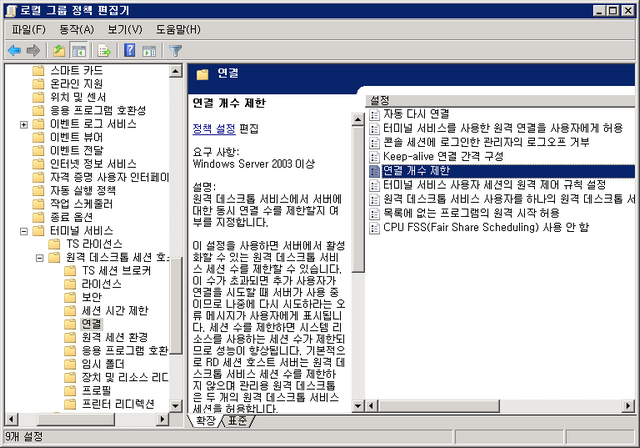Click the Back arrow toolbar icon
The image size is (640, 448).
click(x=14, y=51)
